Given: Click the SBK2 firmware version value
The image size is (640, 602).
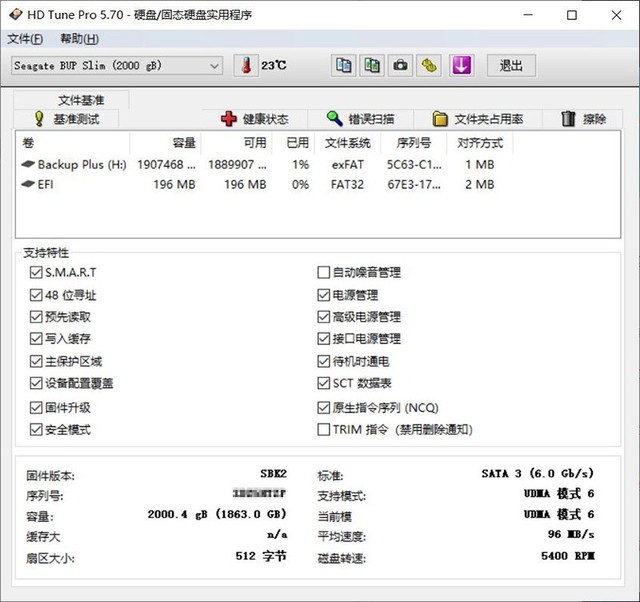Looking at the screenshot, I should pyautogui.click(x=273, y=473).
